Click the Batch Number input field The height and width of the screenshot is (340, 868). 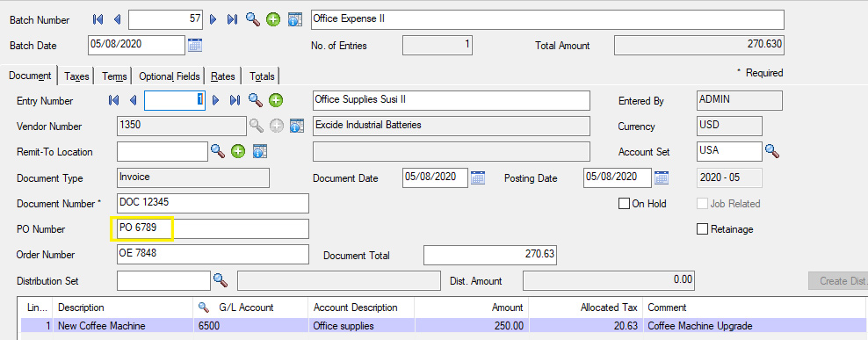(166, 19)
